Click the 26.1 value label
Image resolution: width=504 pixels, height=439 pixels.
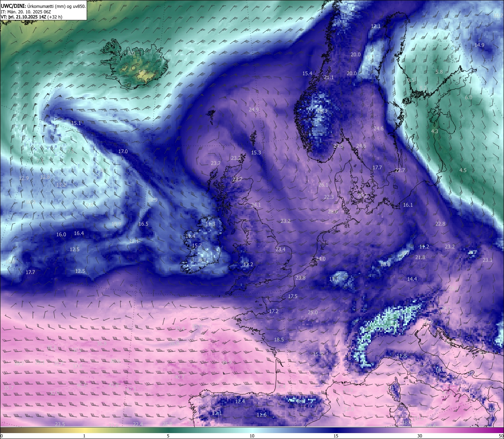click(323, 185)
